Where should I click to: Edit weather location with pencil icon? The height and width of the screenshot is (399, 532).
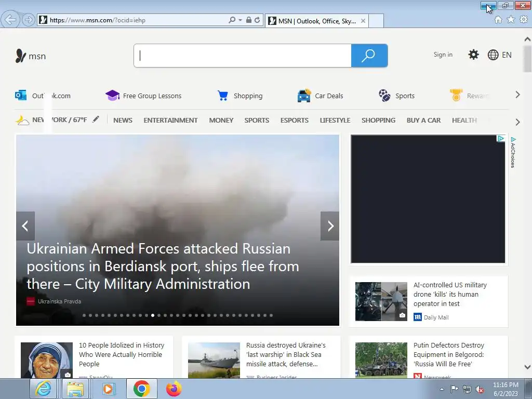[x=96, y=119]
